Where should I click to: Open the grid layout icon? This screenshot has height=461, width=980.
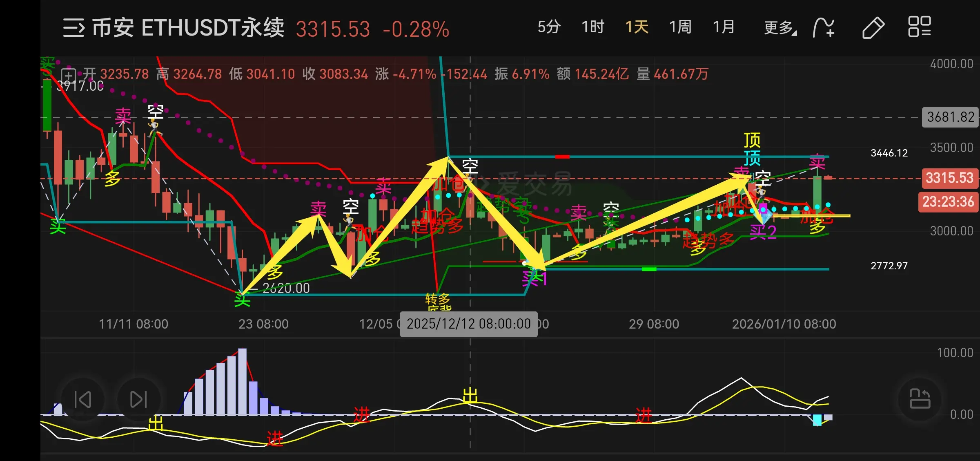(x=919, y=27)
